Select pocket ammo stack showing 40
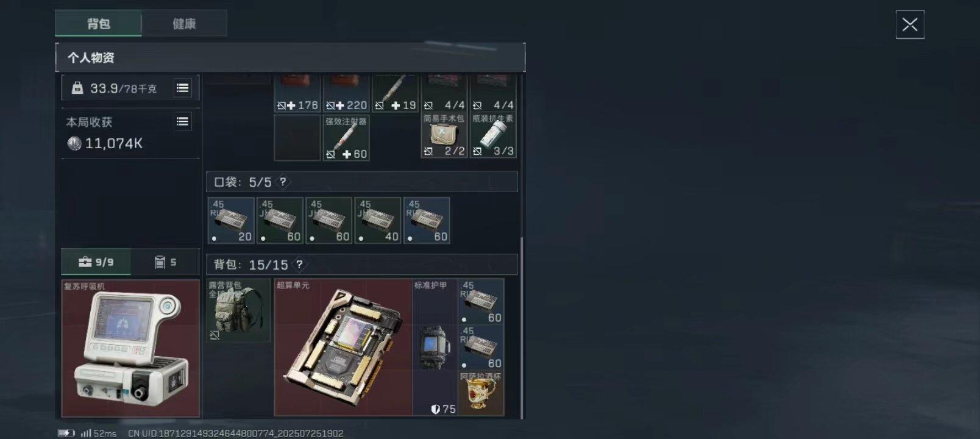This screenshot has height=439, width=980. pyautogui.click(x=378, y=220)
